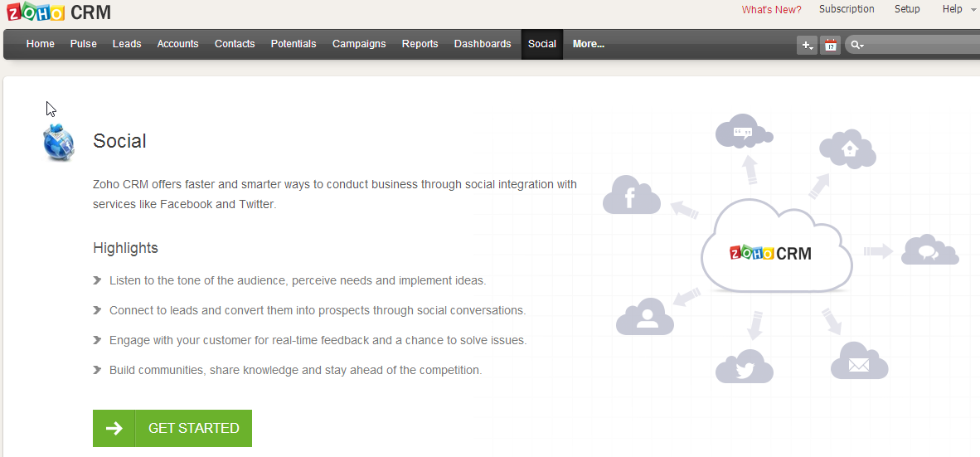This screenshot has width=980, height=457.
Task: Expand the More... modules menu
Action: point(588,44)
